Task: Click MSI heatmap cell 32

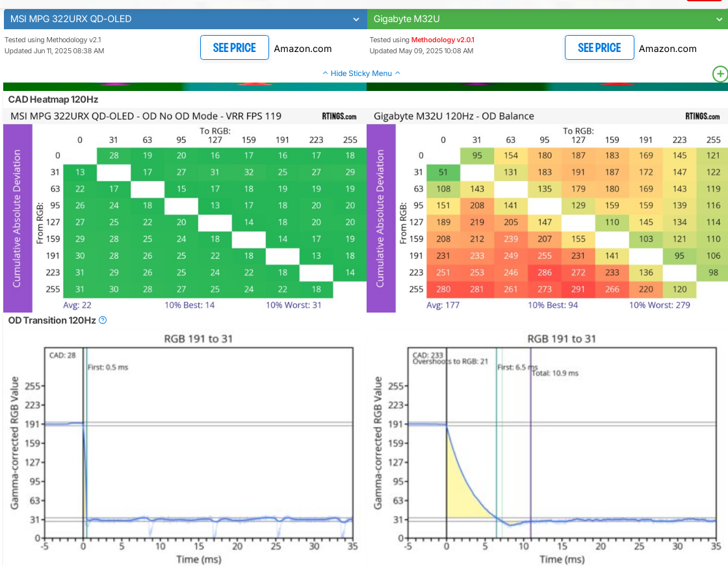Action: click(249, 172)
